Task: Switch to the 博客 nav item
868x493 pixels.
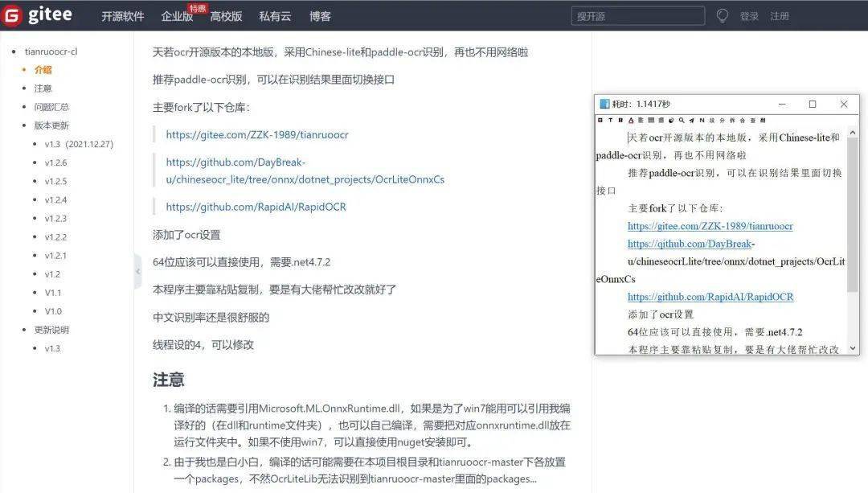Action: coord(320,16)
